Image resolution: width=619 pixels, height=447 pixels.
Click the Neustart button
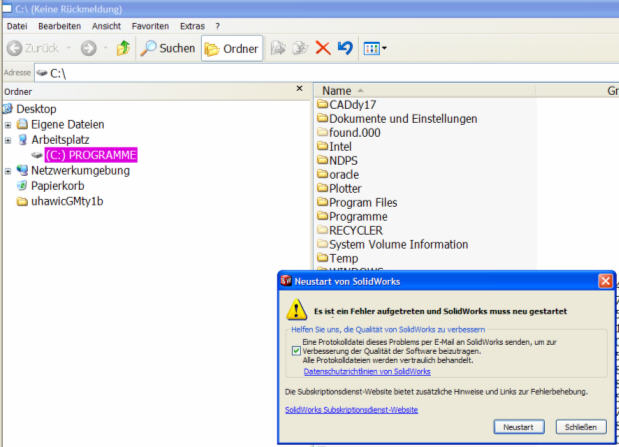(519, 427)
